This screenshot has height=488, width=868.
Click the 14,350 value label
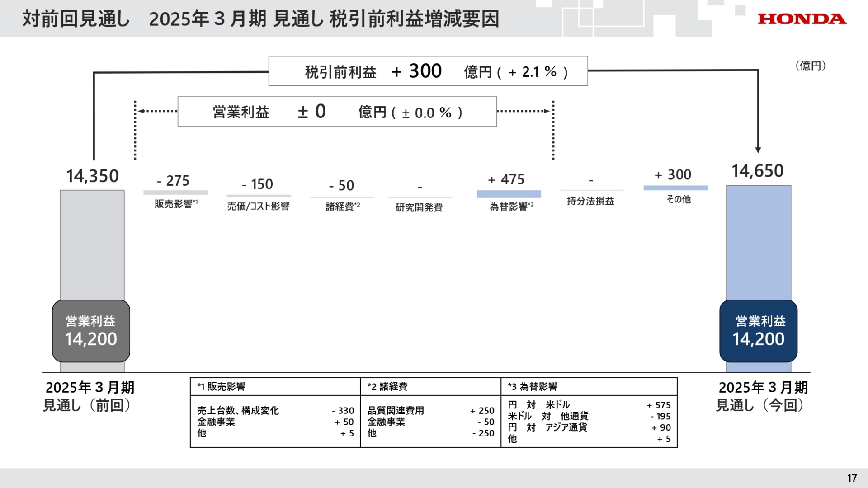click(92, 176)
